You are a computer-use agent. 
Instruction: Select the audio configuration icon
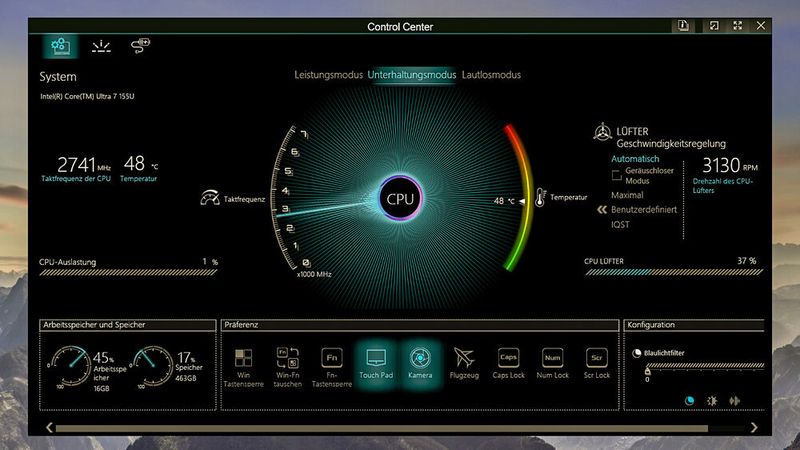(x=734, y=401)
